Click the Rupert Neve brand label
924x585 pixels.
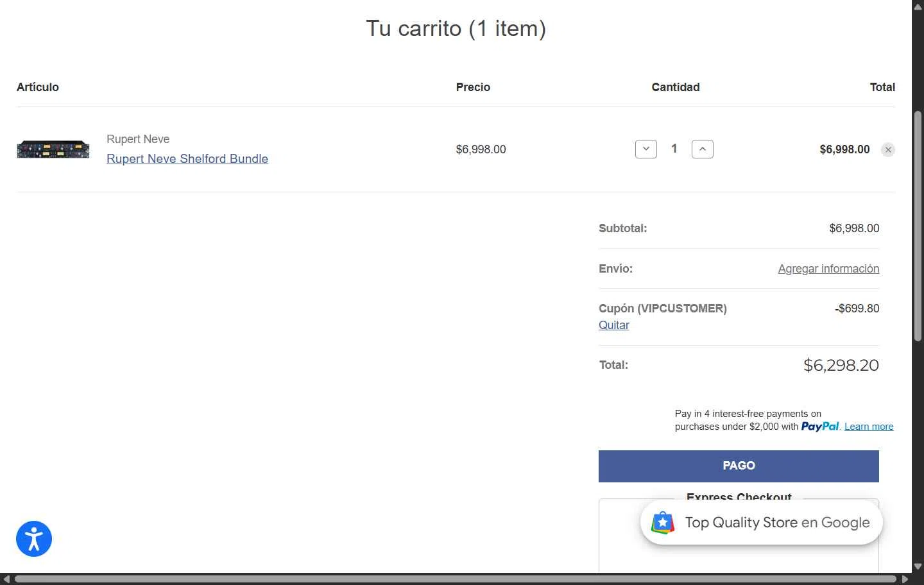pyautogui.click(x=138, y=139)
